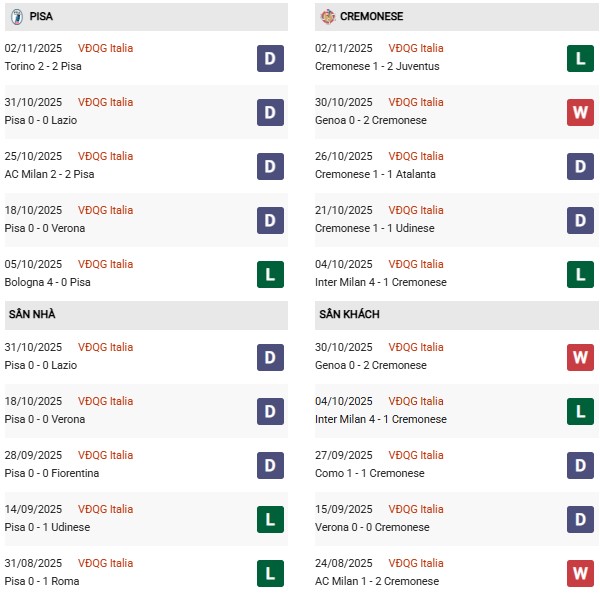Click the loss badge for Bologna 4-0 Pisa
This screenshot has width=600, height=594.
[270, 275]
